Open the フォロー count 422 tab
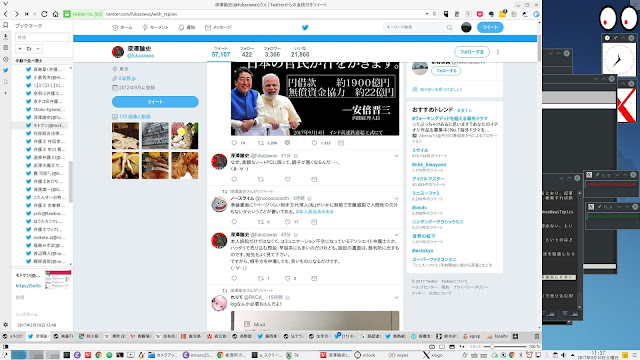640x360 pixels. (x=247, y=52)
